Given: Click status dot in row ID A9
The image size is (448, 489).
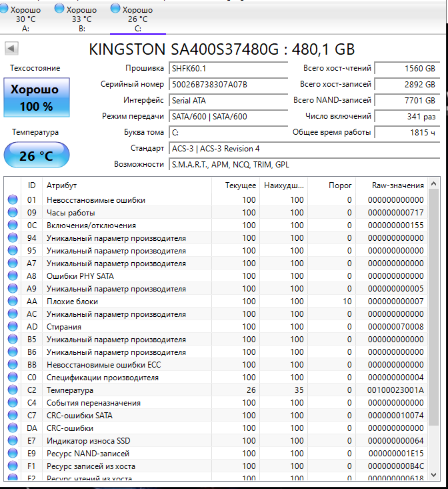Looking at the screenshot, I should point(13,288).
